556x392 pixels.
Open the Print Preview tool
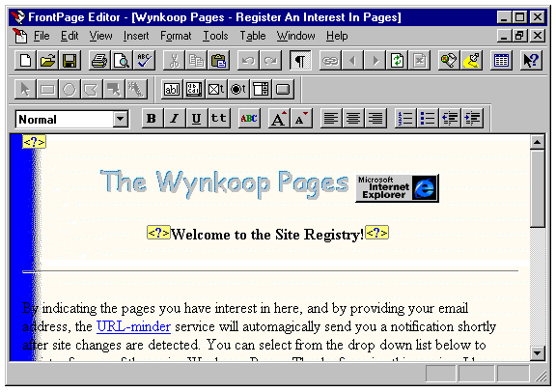pos(122,60)
